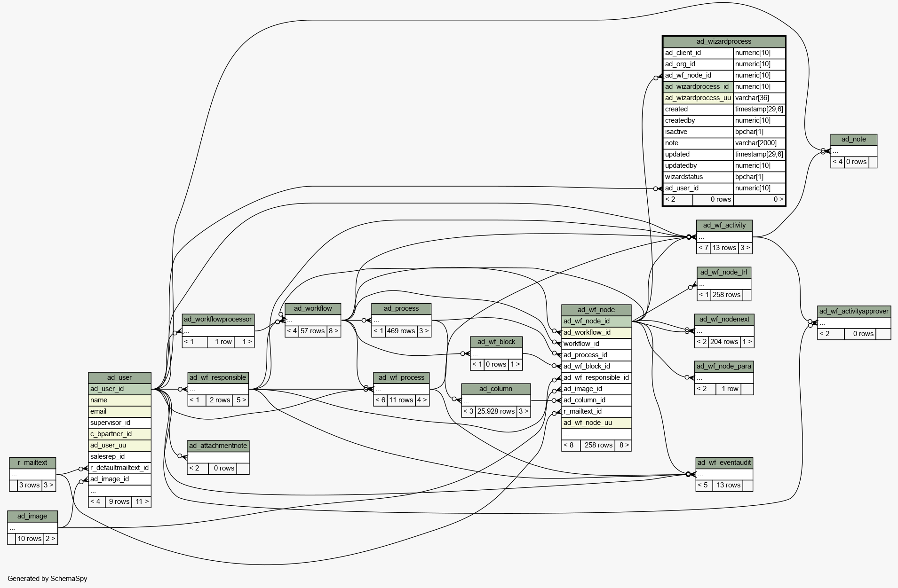Click ad_user_id key in ad_user table
This screenshot has height=588, width=898.
click(x=119, y=389)
